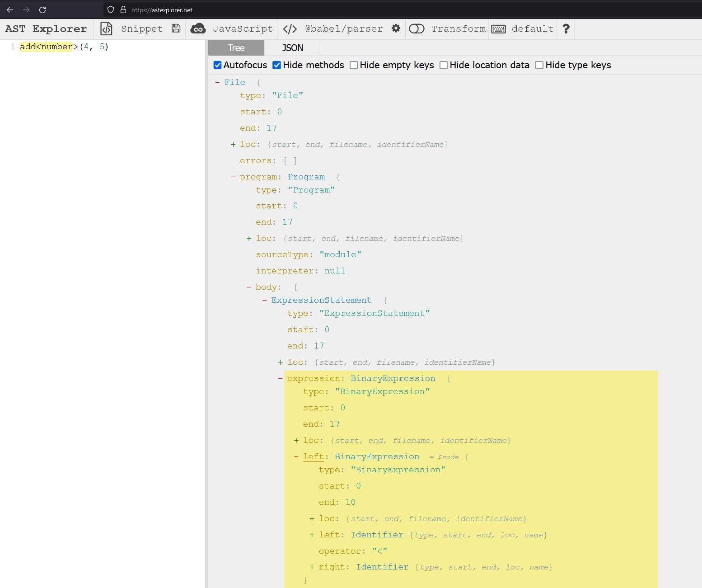Click line number 1 in editor gutter
Viewport: 702px width, 588px height.
tap(13, 47)
